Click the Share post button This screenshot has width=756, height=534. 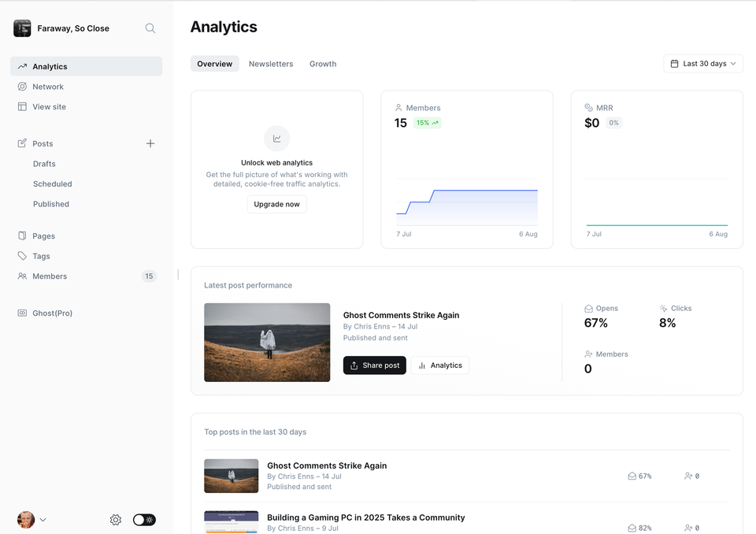374,365
